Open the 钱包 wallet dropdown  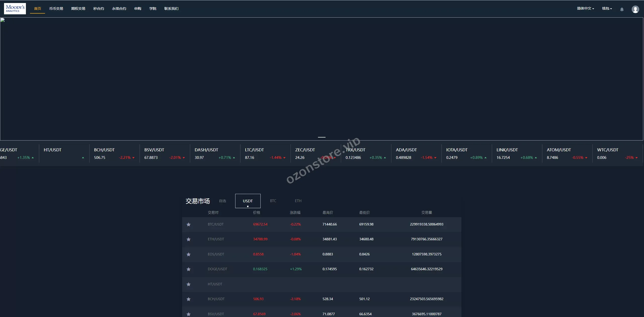(607, 9)
